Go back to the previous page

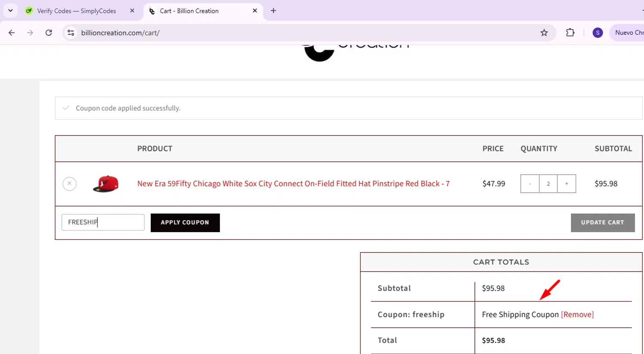12,33
